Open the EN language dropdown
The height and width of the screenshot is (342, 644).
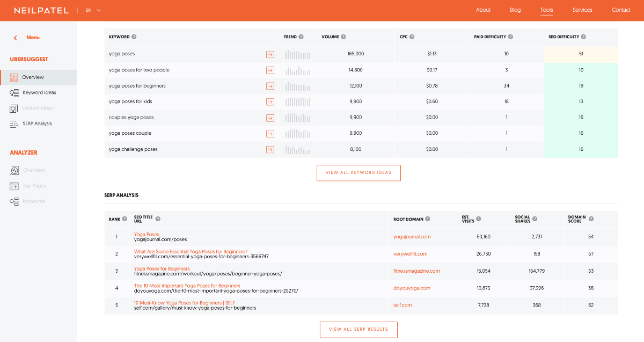(x=92, y=10)
